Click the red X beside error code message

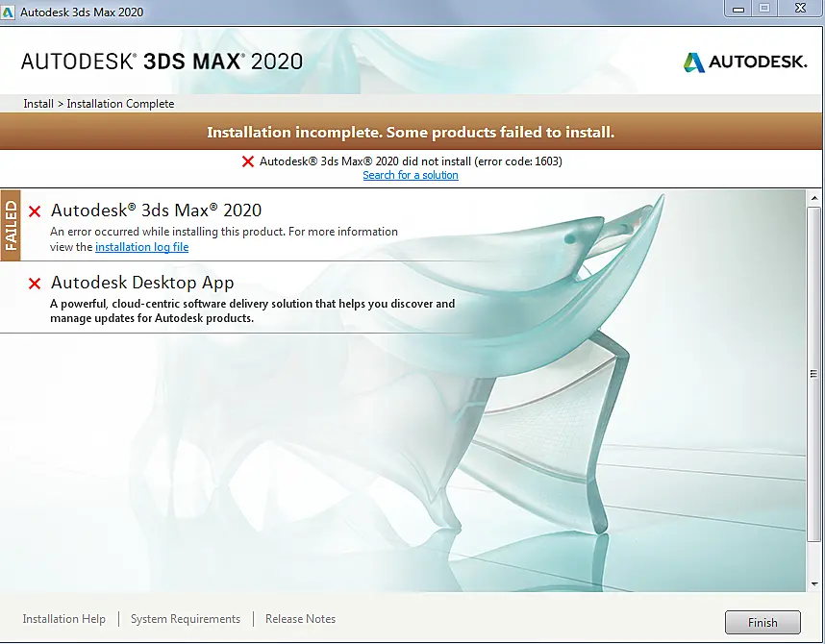248,161
